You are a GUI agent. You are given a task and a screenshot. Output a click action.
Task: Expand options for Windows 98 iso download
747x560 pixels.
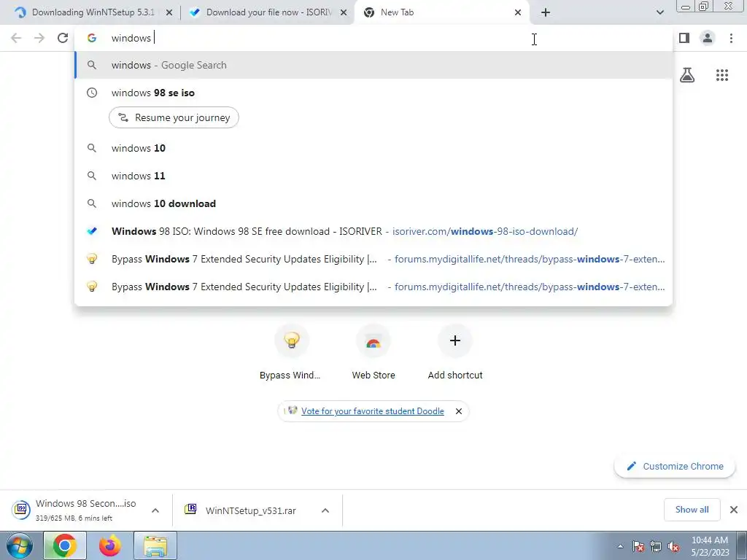155,510
